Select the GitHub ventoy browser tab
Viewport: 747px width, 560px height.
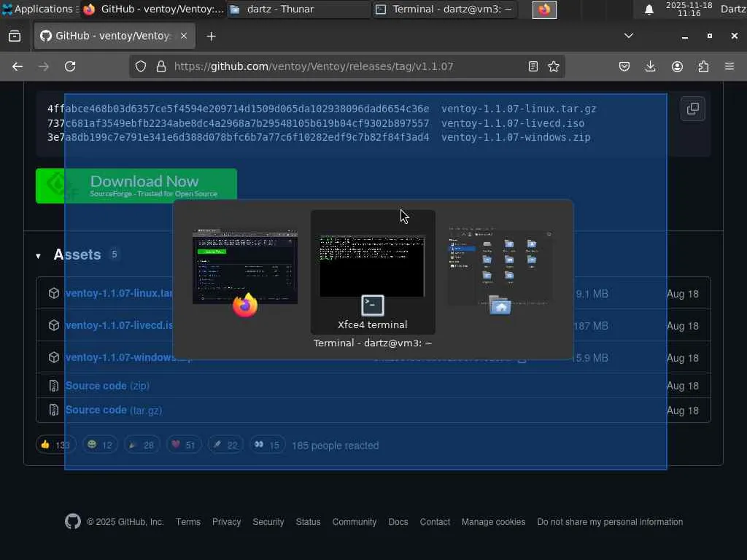(115, 36)
